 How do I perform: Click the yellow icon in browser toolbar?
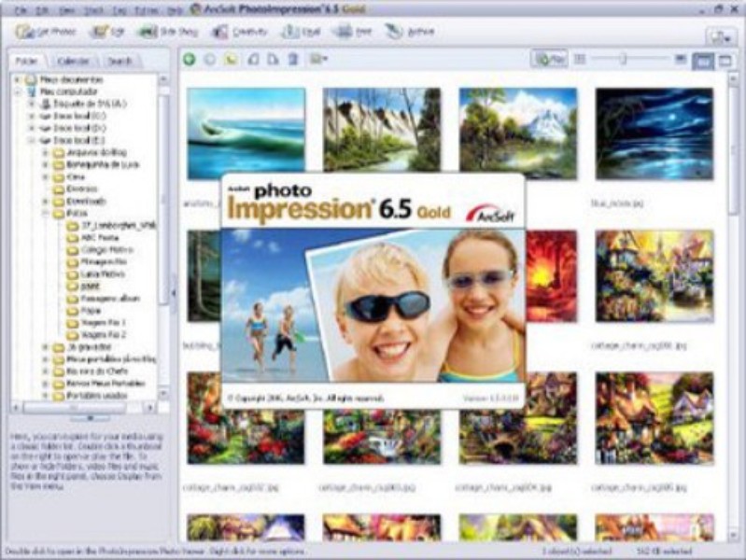231,60
